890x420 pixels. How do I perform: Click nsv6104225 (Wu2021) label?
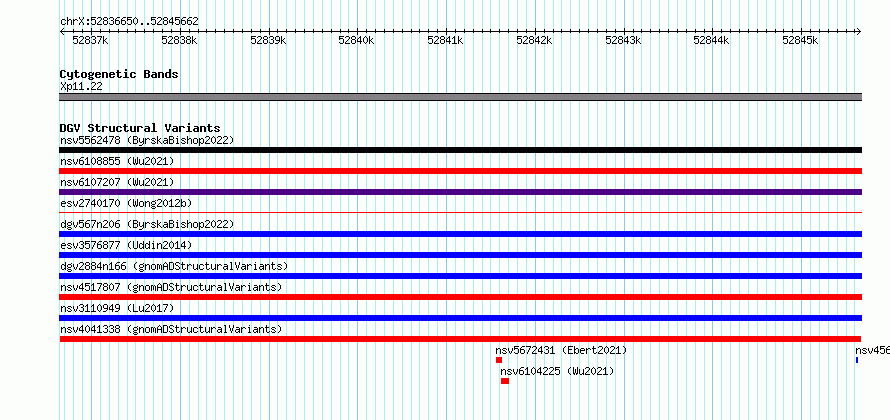tap(557, 371)
